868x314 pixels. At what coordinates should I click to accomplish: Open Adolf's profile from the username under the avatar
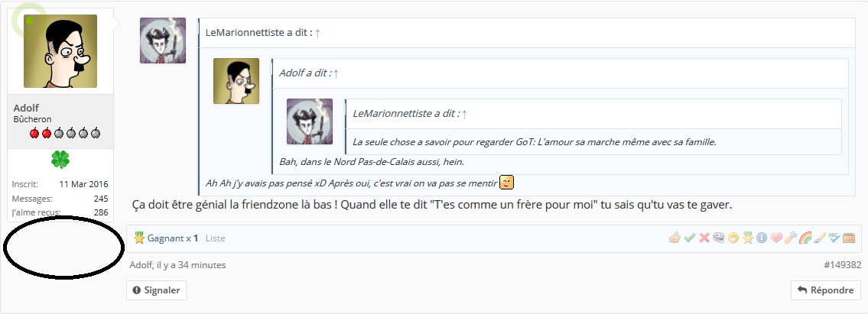coord(26,108)
